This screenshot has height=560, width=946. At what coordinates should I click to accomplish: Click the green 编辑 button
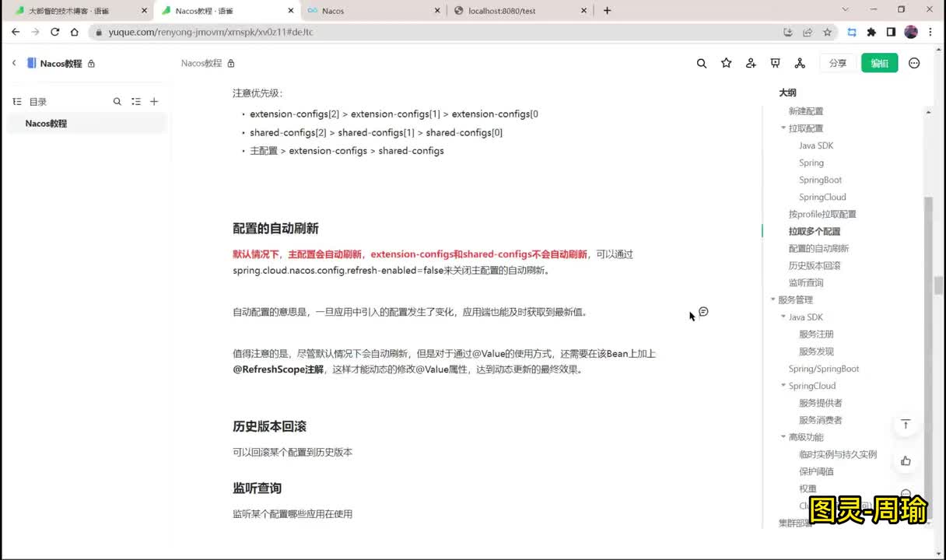tap(880, 63)
